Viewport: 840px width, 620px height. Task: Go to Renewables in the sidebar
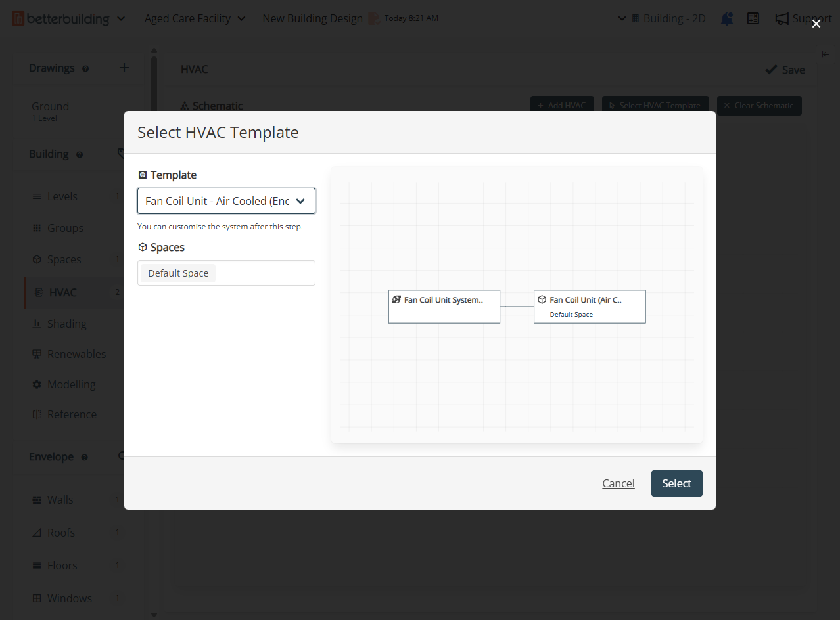pyautogui.click(x=76, y=354)
